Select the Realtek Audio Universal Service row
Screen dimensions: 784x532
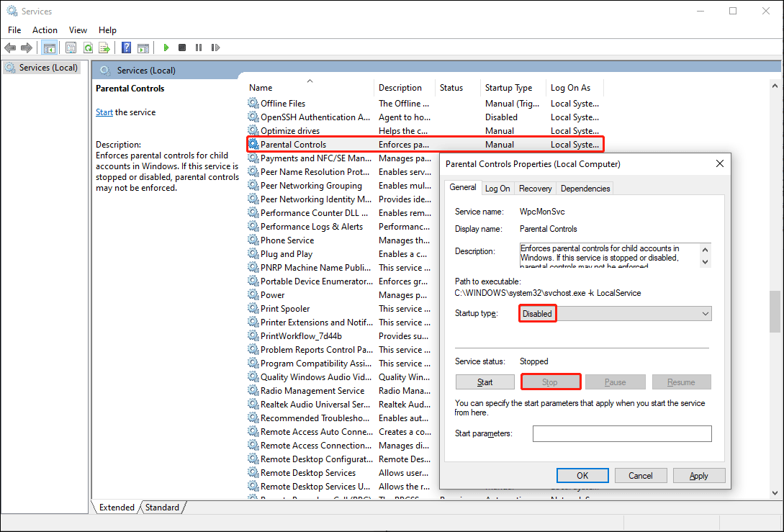(315, 405)
